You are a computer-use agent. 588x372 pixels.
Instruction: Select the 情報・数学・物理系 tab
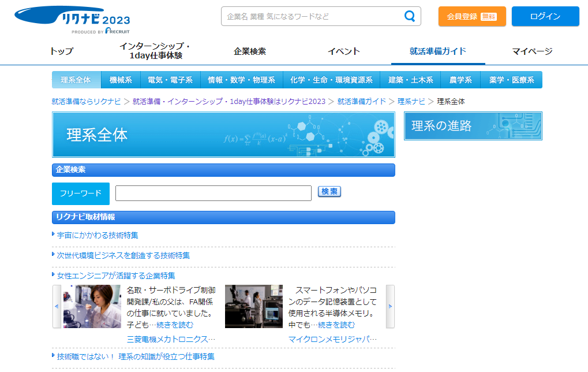tap(242, 80)
